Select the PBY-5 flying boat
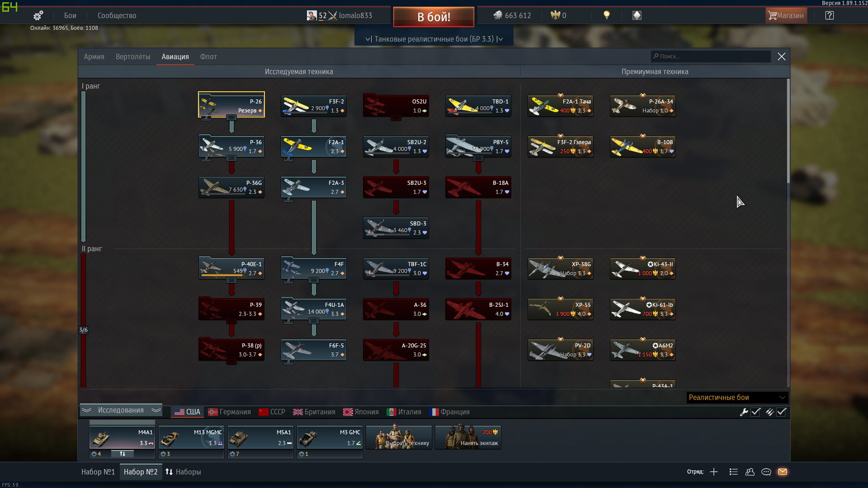Viewport: 868px width, 488px height. pyautogui.click(x=478, y=146)
